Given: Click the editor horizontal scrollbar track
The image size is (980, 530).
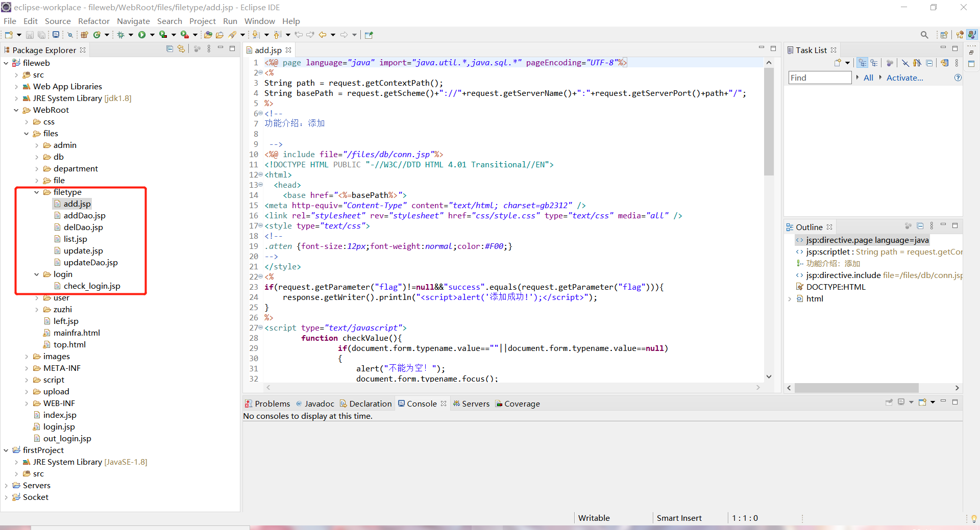Looking at the screenshot, I should 513,388.
